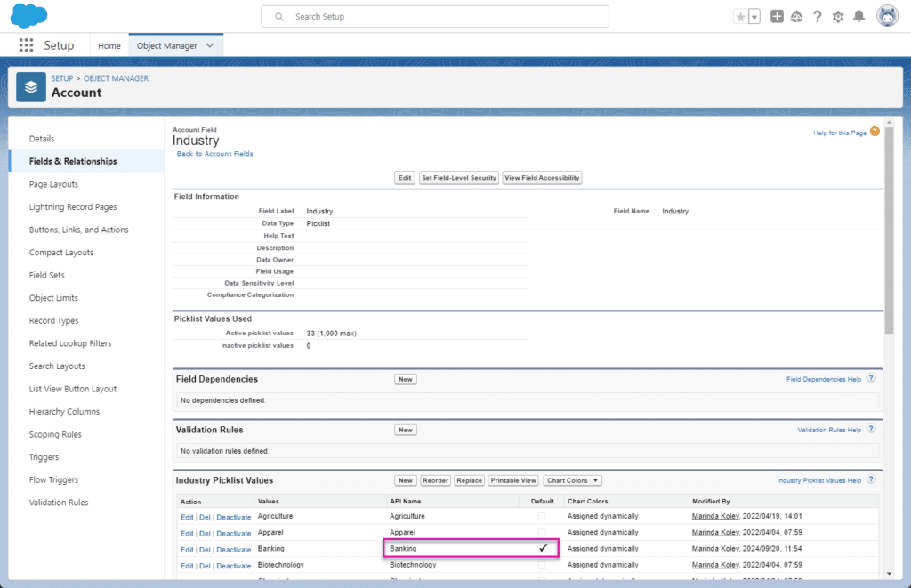The height and width of the screenshot is (588, 911).
Task: Follow the Back to Account Fields link
Action: click(214, 154)
